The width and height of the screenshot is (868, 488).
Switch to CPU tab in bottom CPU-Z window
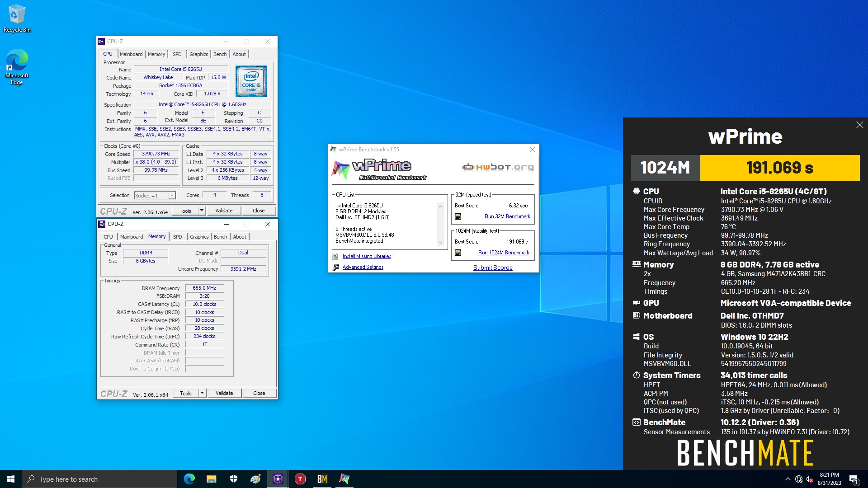[108, 237]
